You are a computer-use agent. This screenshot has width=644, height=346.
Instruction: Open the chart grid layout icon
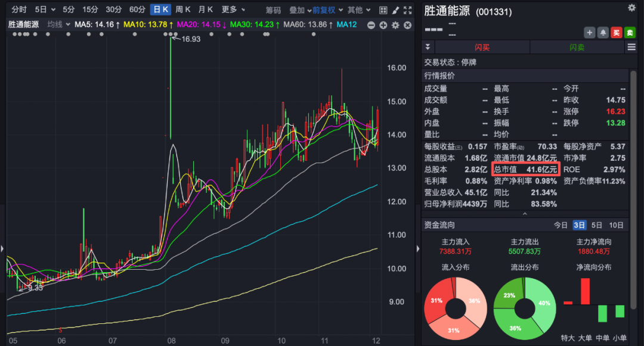[x=383, y=10]
